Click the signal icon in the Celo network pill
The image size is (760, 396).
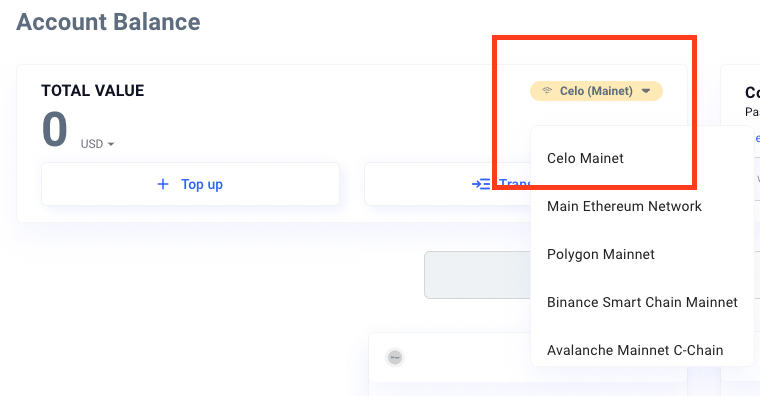[547, 91]
